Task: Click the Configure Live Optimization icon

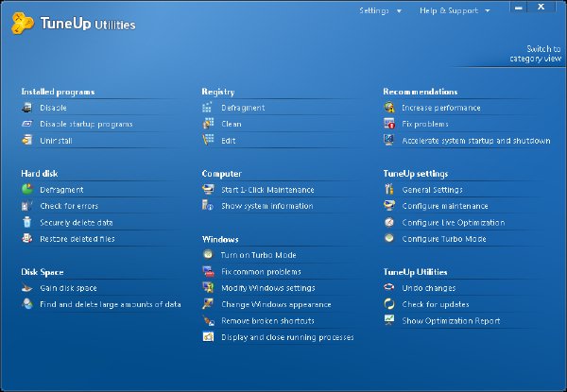Action: point(389,222)
